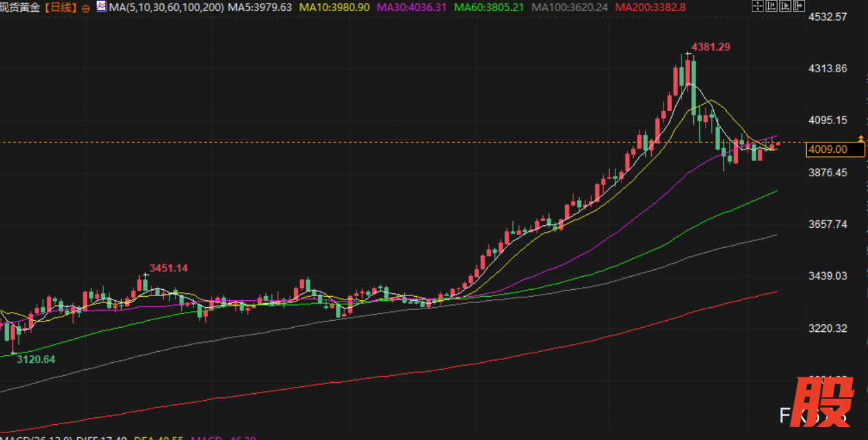Click the 4381.29 peak price label
Viewport: 868px width, 440px height.
pyautogui.click(x=710, y=47)
